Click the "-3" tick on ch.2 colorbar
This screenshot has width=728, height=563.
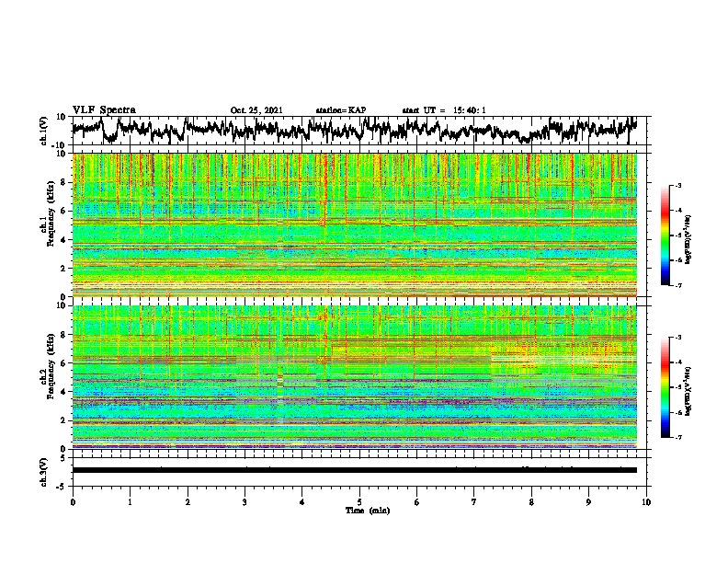677,338
